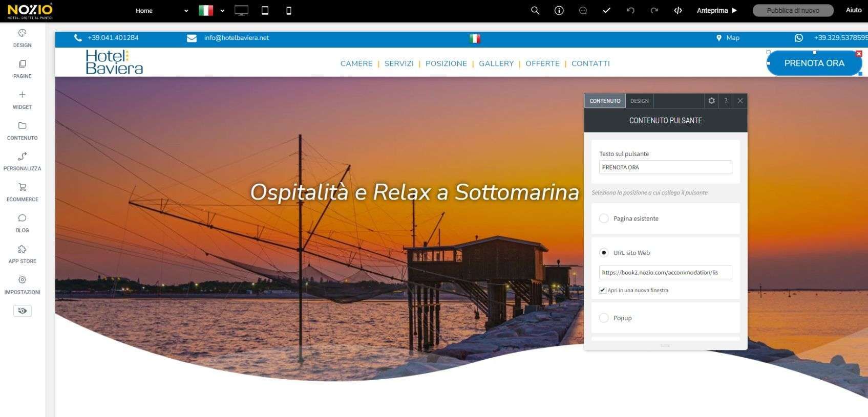Open the Design panel in sidebar

(22, 38)
